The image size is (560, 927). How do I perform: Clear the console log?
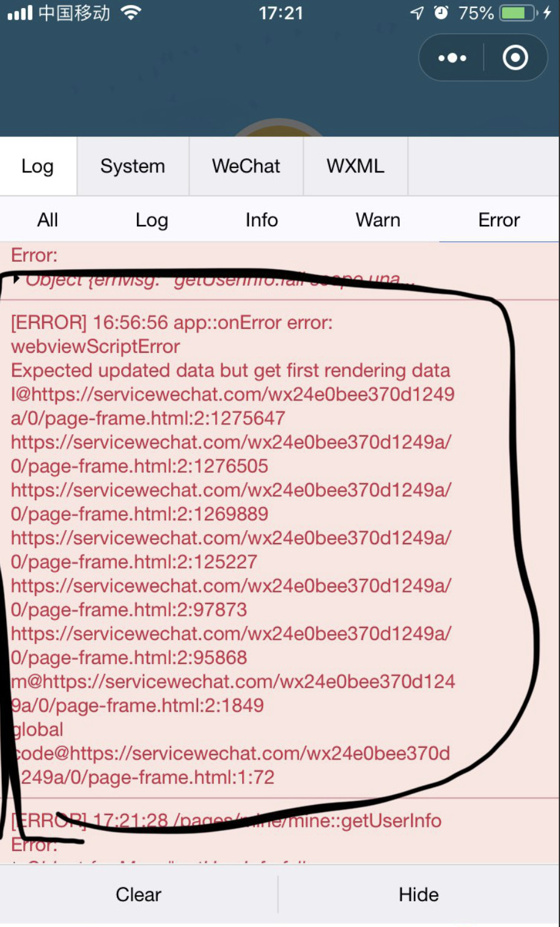(139, 895)
